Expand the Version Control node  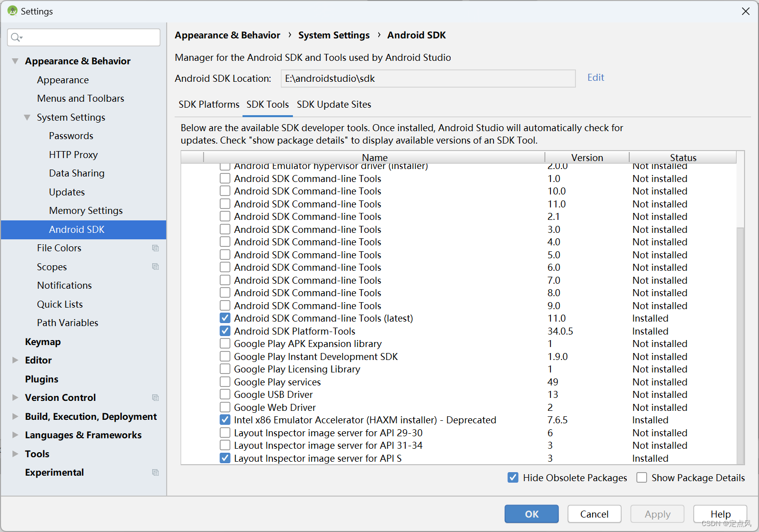[x=15, y=397]
